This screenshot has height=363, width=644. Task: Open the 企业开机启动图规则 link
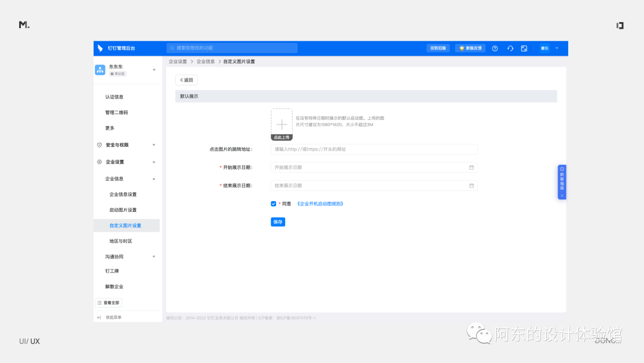tap(320, 204)
